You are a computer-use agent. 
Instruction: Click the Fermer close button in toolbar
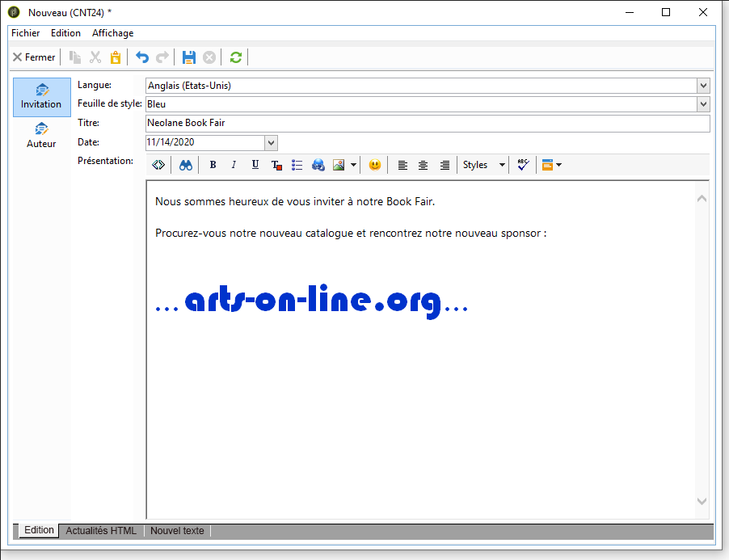point(34,57)
